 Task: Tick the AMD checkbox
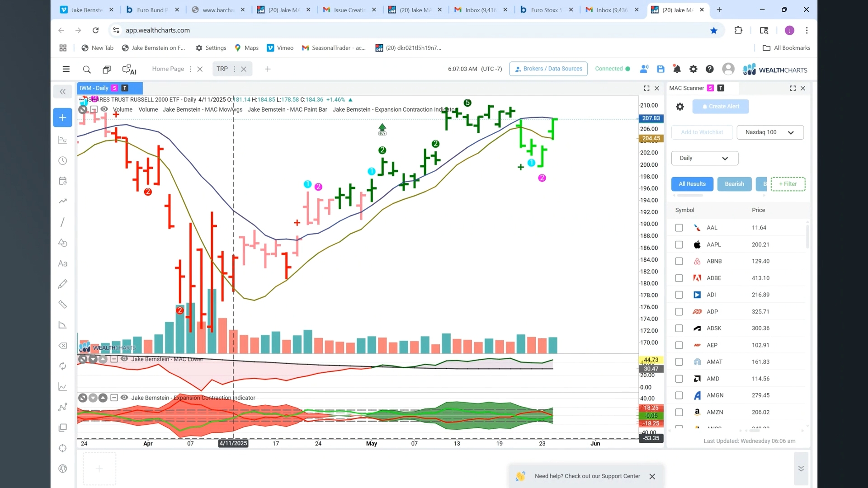[x=679, y=379]
